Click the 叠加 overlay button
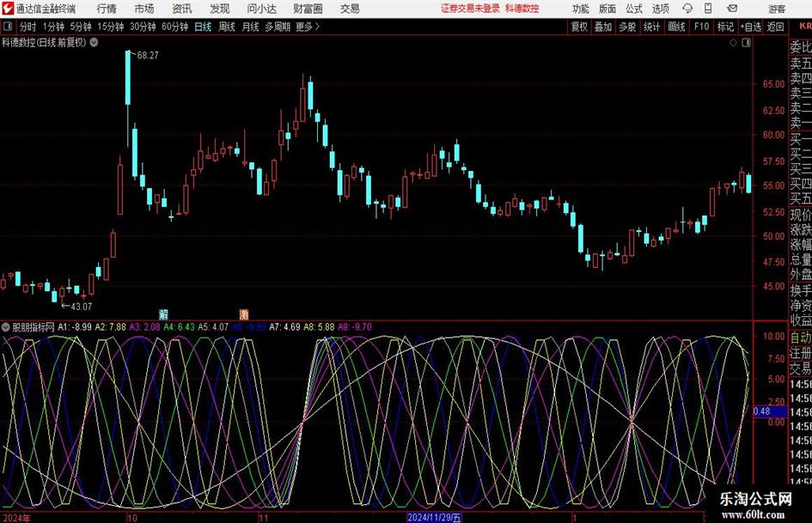Viewport: 812px width, 523px height. pos(603,27)
